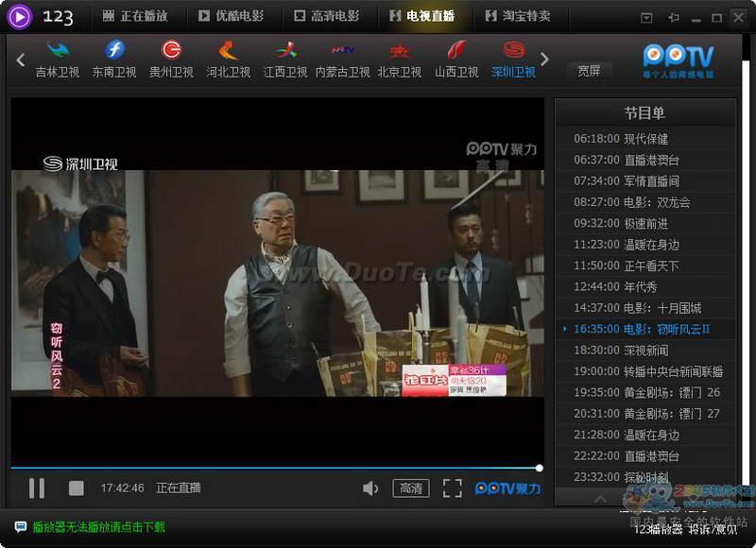This screenshot has width=756, height=548.
Task: Choose 14:37:00 电影: 十月围城
Action: tap(645, 308)
